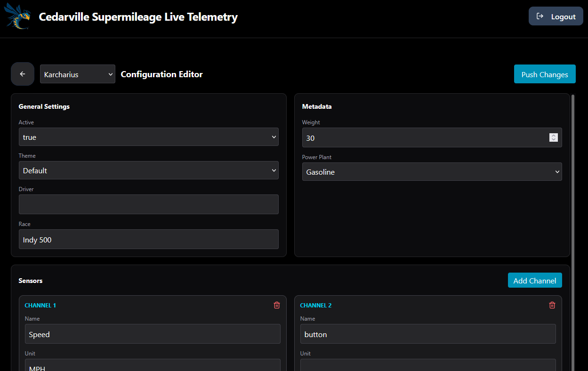588x371 pixels.
Task: Click Channel 1 Unit field showing MPH
Action: pyautogui.click(x=153, y=365)
